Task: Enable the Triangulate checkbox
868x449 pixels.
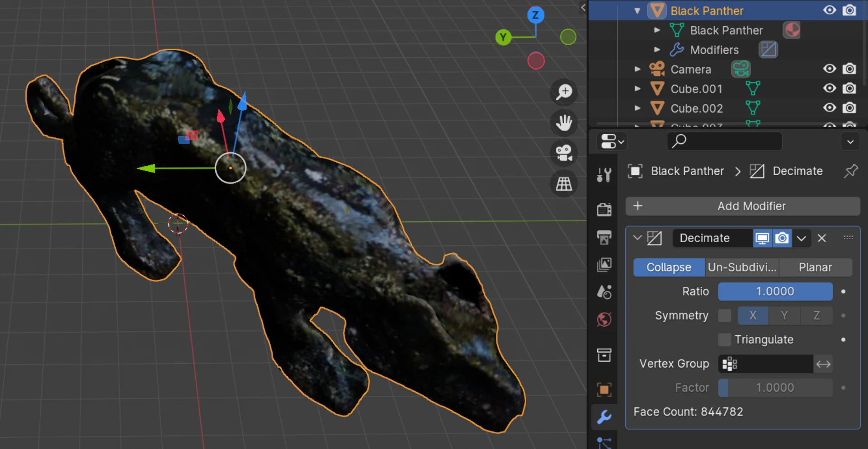Action: [x=724, y=340]
